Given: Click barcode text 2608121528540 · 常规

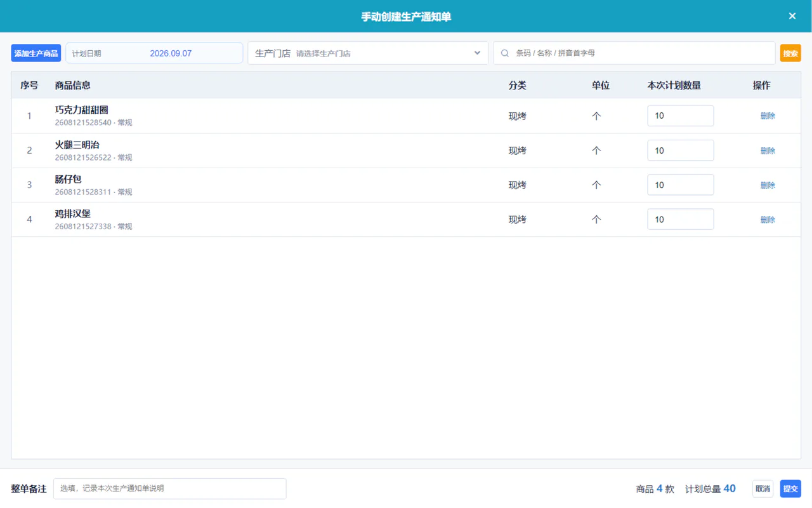Looking at the screenshot, I should pos(94,123).
